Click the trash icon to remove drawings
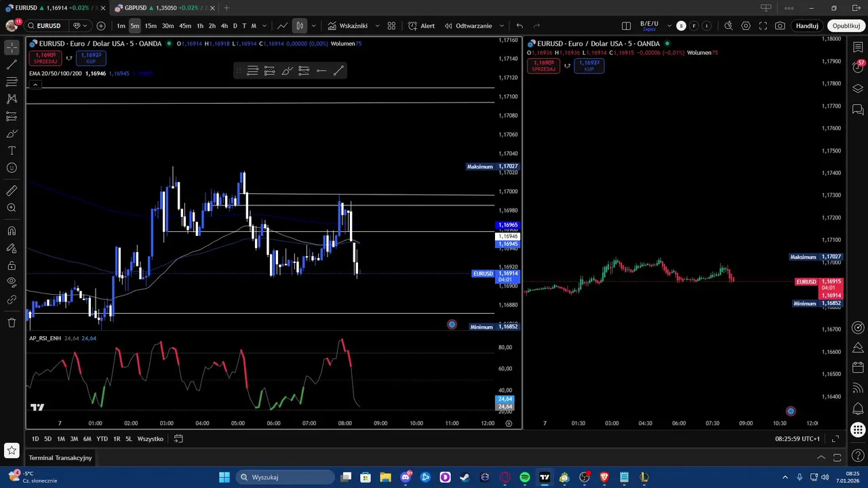868x488 pixels. tap(12, 323)
